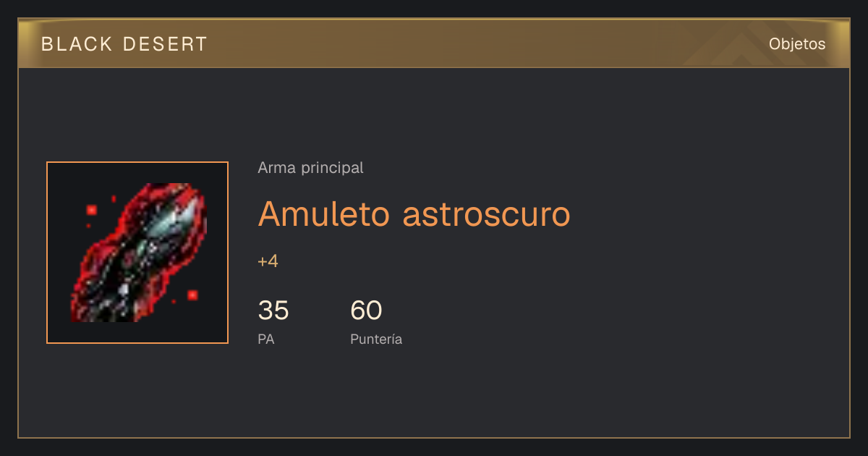
Task: Click the gold header banner center
Action: pyautogui.click(x=434, y=43)
